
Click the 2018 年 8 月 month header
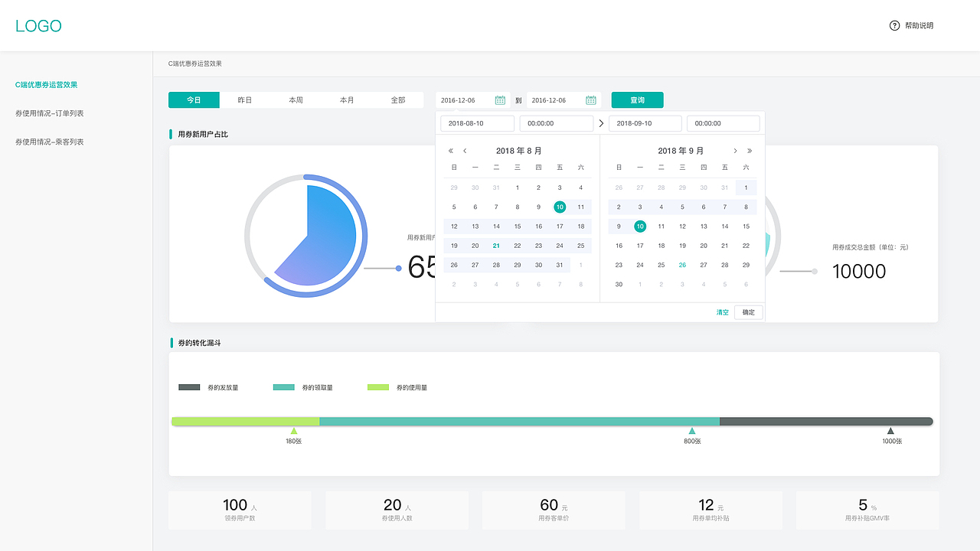tap(518, 151)
